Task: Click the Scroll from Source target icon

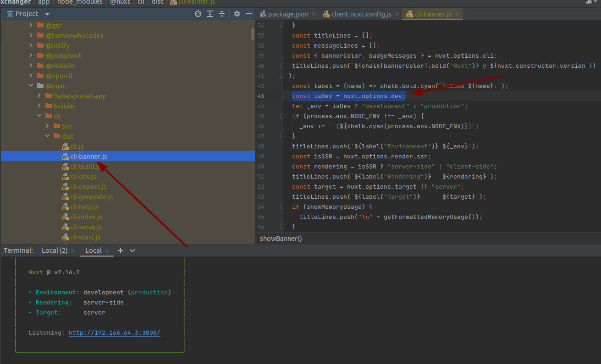Action: click(198, 14)
